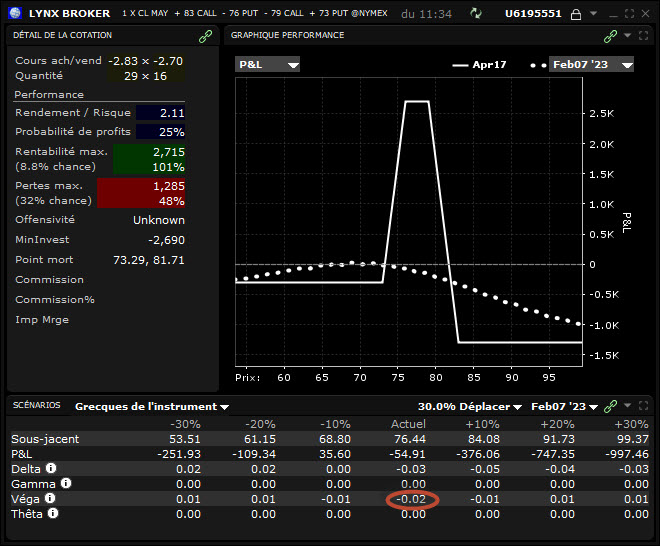The image size is (660, 546).
Task: Click the link chain icon in Scénarios panel
Action: [610, 406]
